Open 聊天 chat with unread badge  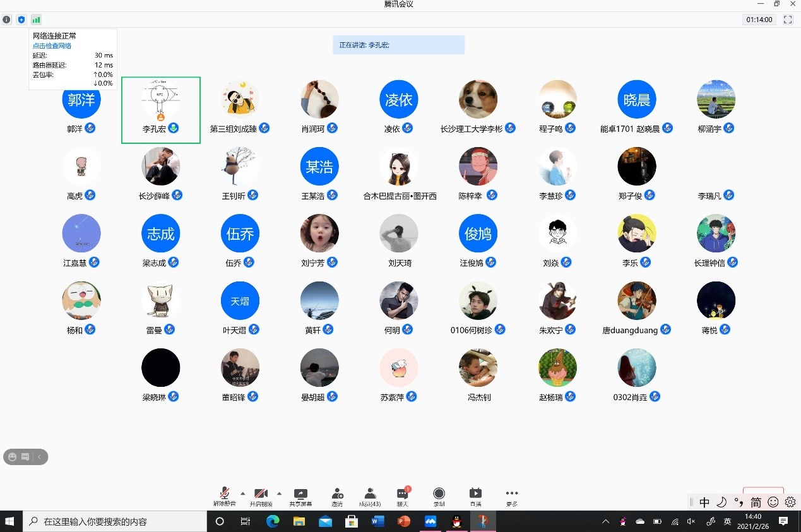[x=402, y=497]
